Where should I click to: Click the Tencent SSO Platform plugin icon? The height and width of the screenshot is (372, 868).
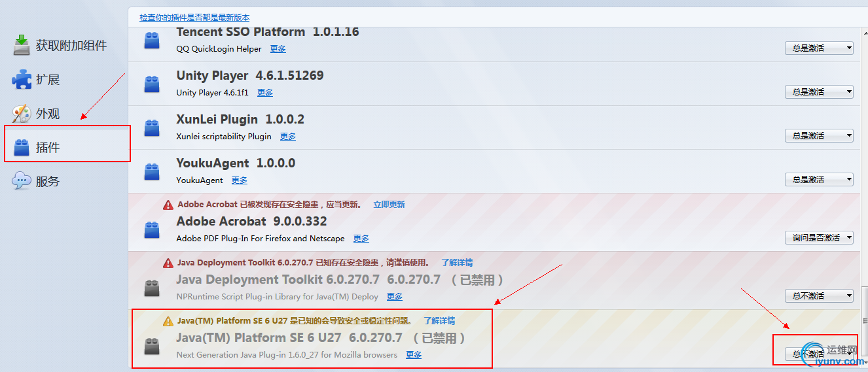pos(152,41)
